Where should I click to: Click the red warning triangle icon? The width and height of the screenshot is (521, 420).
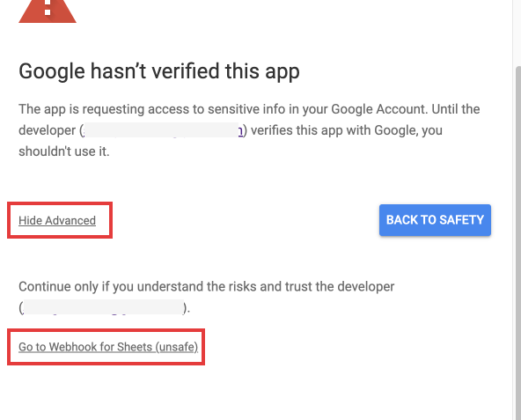point(48,11)
